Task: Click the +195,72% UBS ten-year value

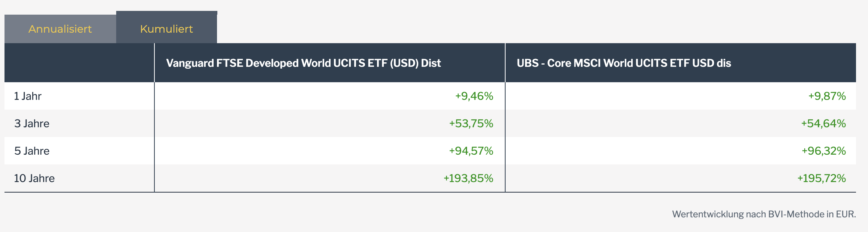Action: click(821, 178)
